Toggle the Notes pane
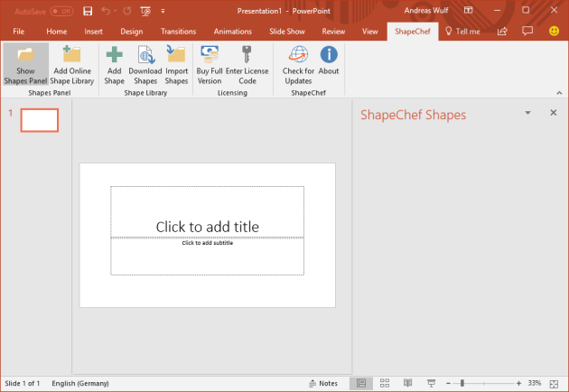 click(x=323, y=383)
